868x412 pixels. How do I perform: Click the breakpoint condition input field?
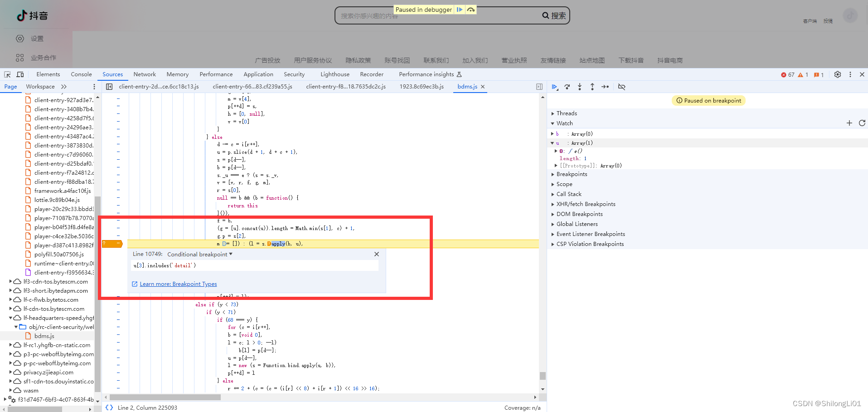[x=255, y=265]
